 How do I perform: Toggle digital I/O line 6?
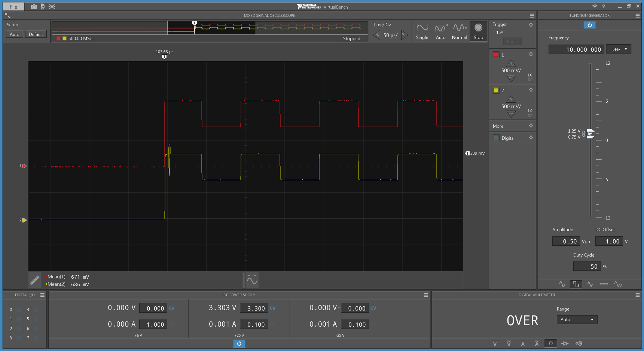click(36, 329)
